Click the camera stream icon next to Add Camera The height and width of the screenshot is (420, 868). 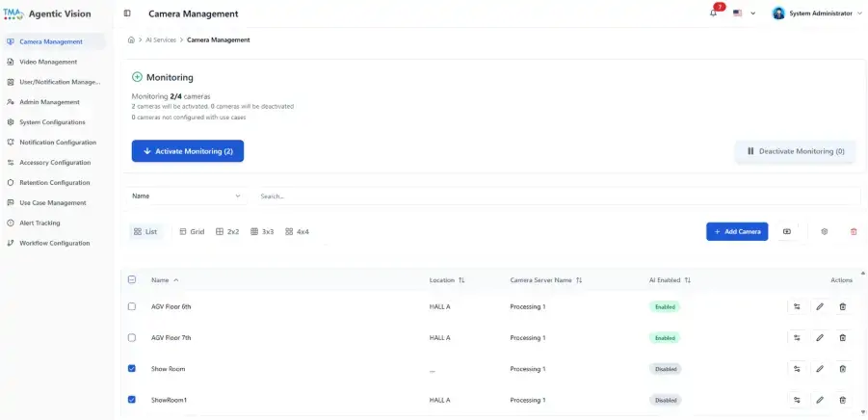[x=787, y=232]
